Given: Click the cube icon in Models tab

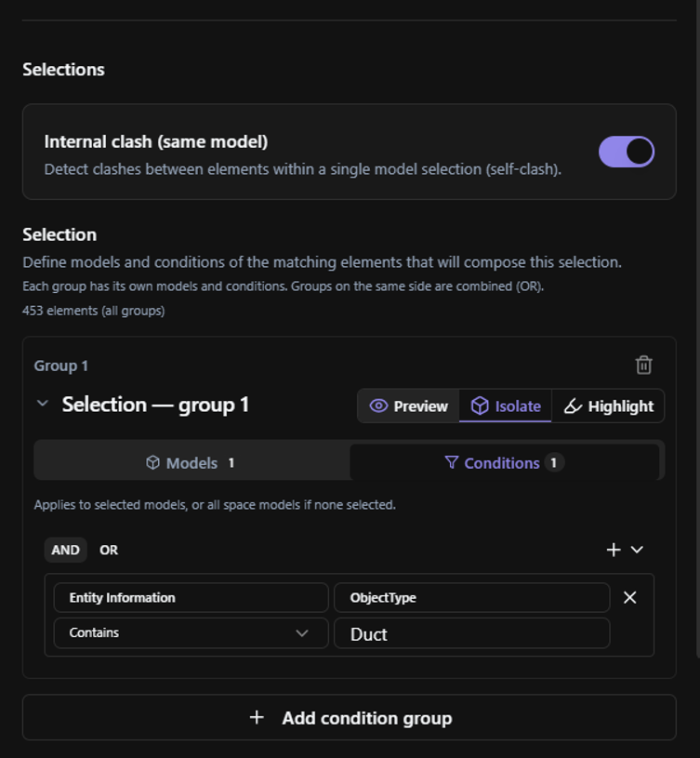Looking at the screenshot, I should (152, 462).
